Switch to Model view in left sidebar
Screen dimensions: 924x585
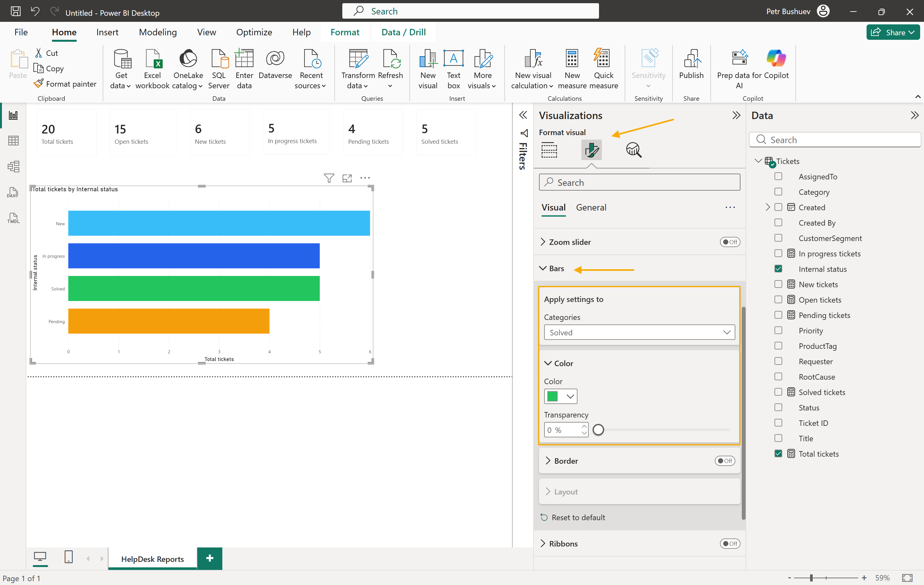click(x=13, y=167)
